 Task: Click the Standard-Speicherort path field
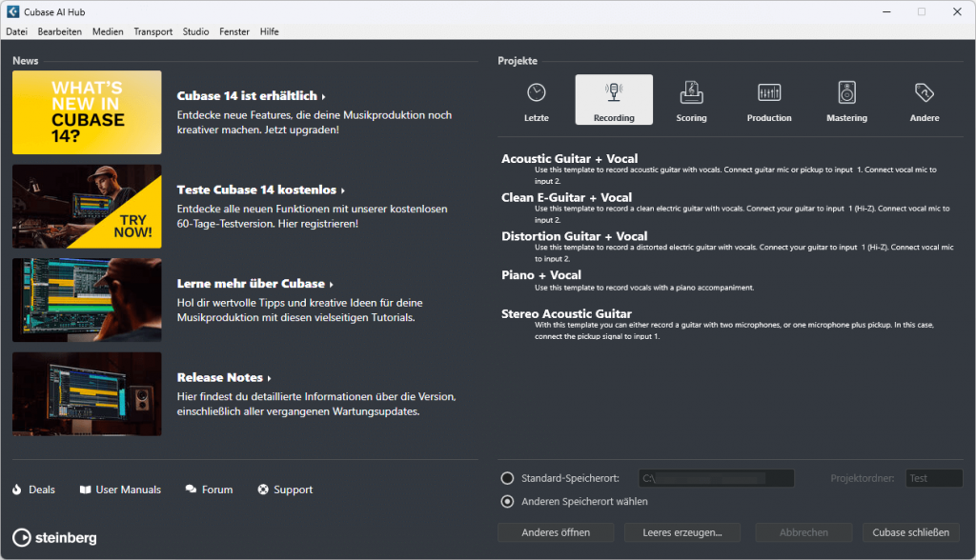click(x=717, y=478)
